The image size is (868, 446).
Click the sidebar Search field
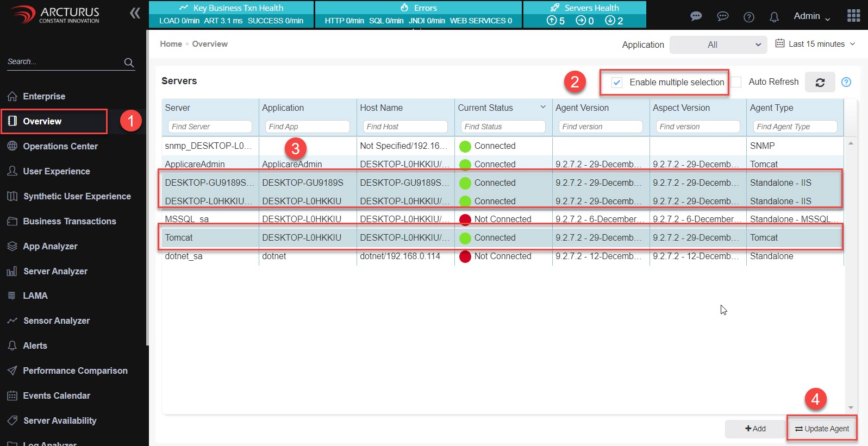pyautogui.click(x=64, y=62)
